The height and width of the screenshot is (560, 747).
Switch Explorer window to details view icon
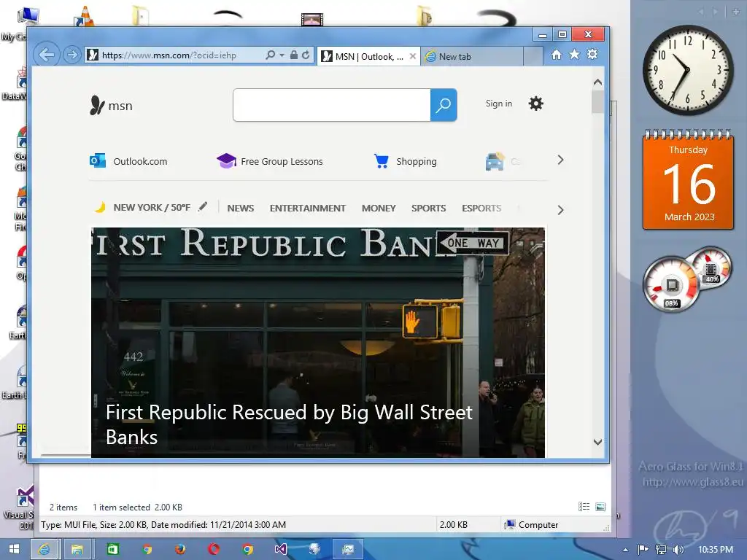tap(584, 507)
